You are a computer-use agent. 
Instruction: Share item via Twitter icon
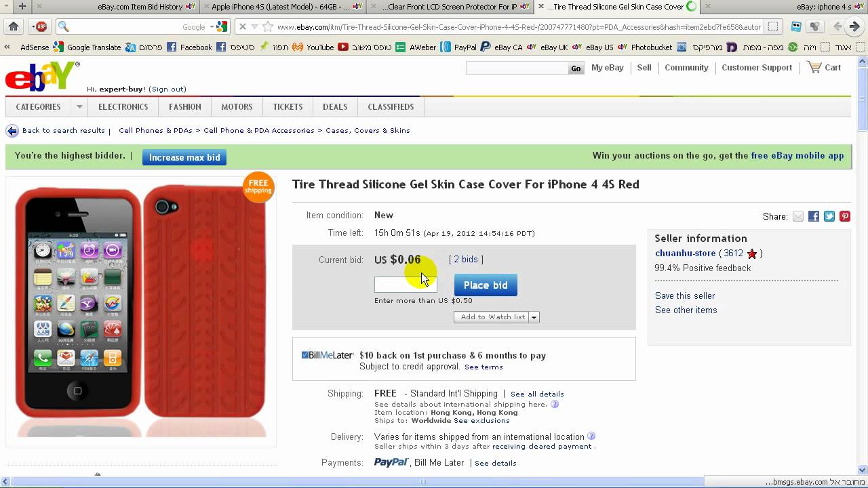point(829,216)
